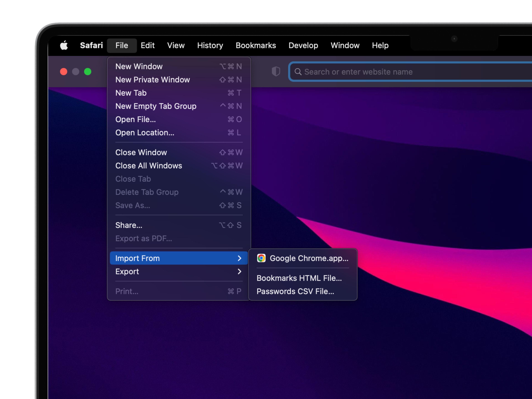Screen dimensions: 532x399
Task: Click the Share menu entry
Action: coord(129,225)
